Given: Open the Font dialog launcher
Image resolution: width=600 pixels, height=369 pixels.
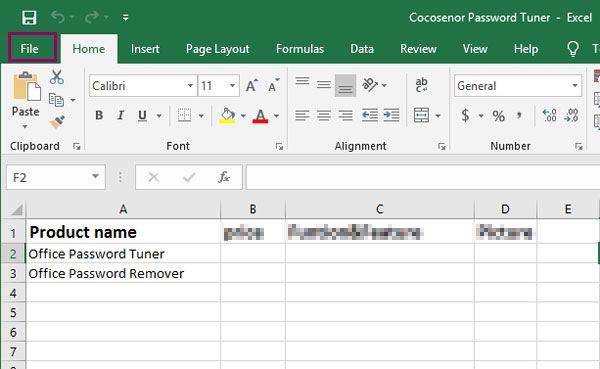Looking at the screenshot, I should click(x=279, y=146).
